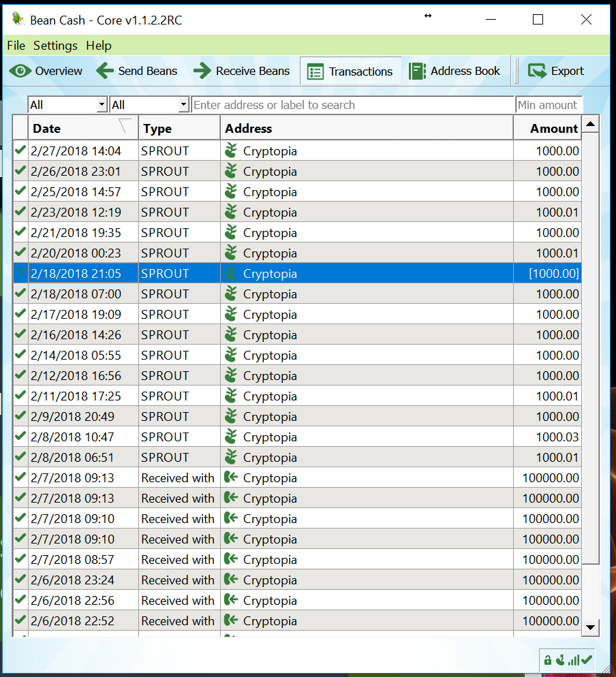
Task: Open the Help menu
Action: (x=99, y=46)
